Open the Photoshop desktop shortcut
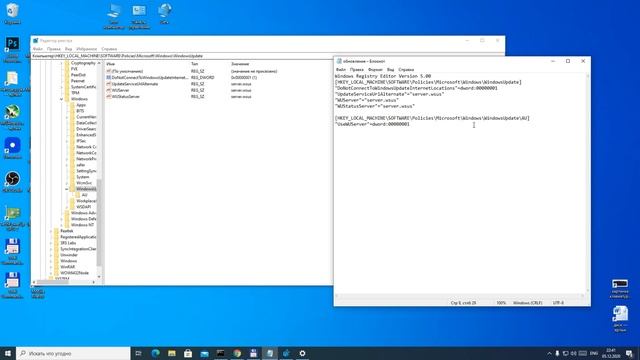 pyautogui.click(x=12, y=43)
